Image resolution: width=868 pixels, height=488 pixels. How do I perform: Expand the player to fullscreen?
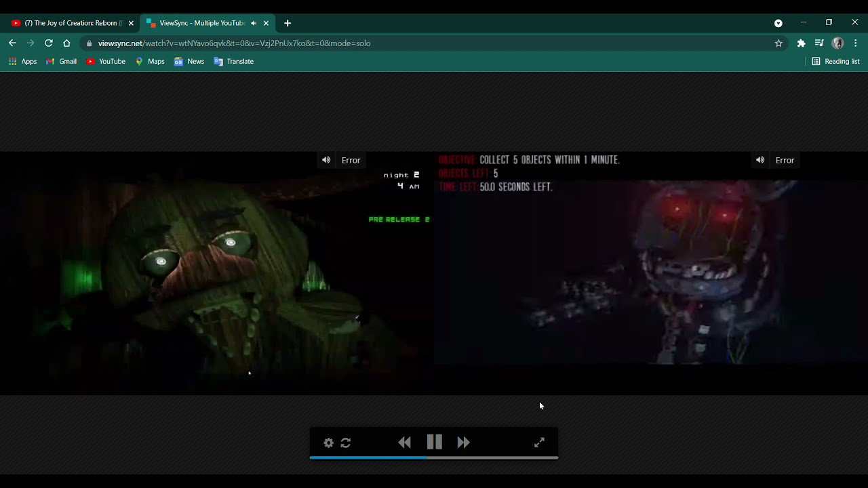coord(539,443)
